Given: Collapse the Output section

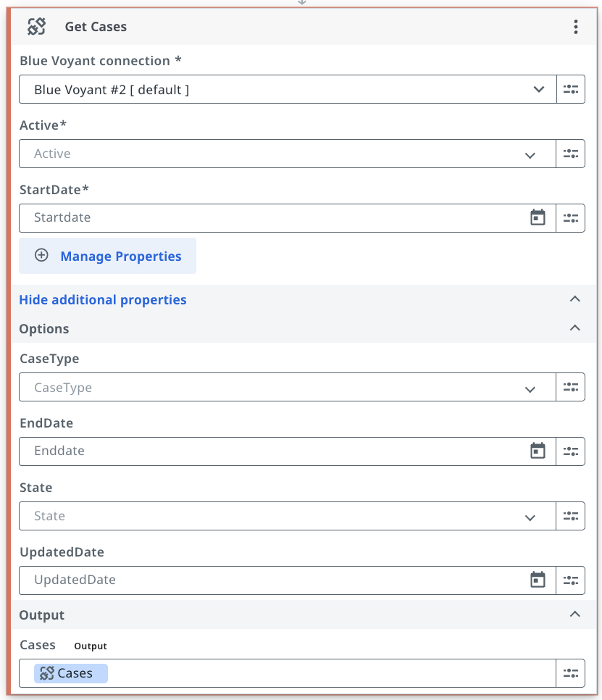Looking at the screenshot, I should point(575,614).
